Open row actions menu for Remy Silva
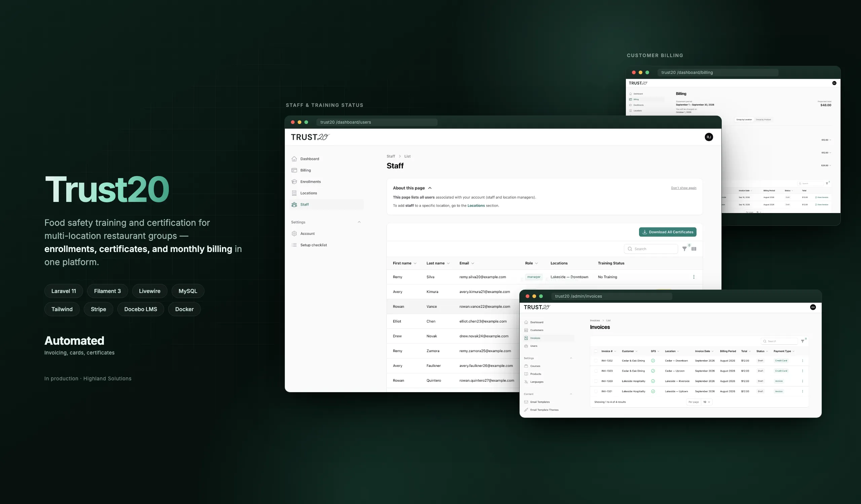Viewport: 861px width, 504px height. (694, 277)
